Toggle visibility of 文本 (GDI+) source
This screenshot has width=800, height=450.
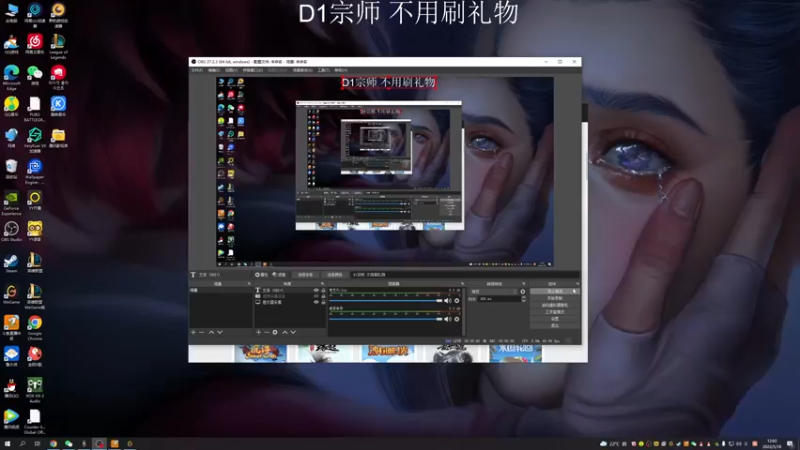click(x=316, y=290)
